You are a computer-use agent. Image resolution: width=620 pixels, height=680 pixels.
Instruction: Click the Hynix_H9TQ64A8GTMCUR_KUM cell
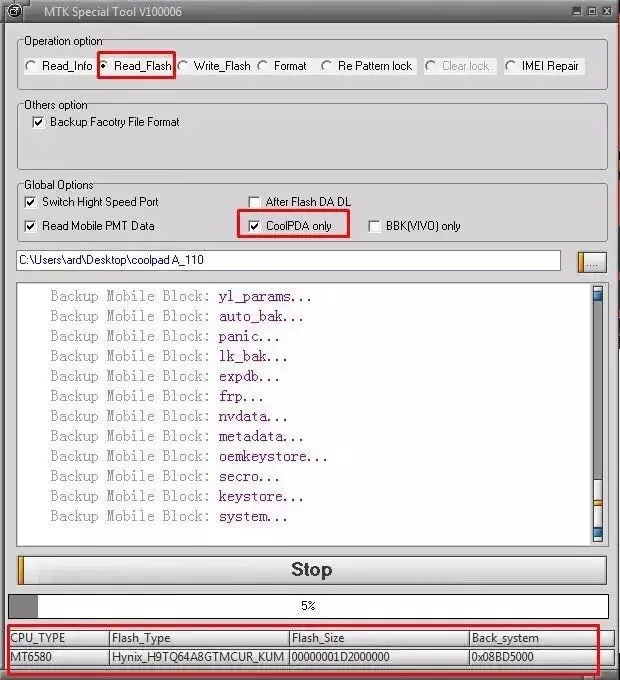pyautogui.click(x=199, y=657)
